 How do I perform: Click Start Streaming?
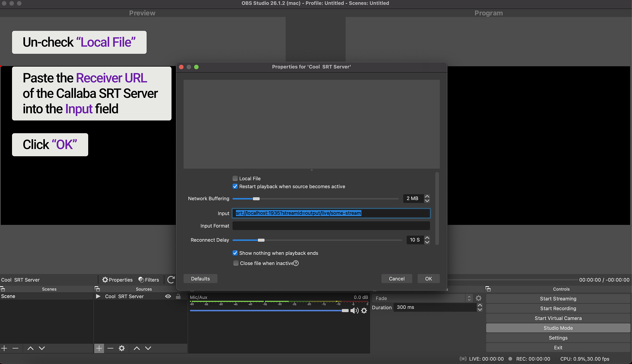[x=558, y=299]
